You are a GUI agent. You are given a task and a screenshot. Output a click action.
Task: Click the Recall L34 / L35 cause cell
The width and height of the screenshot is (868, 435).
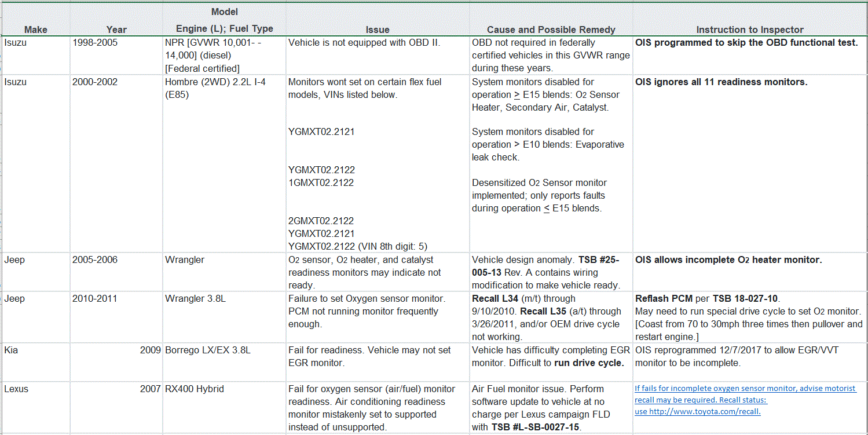tap(551, 317)
